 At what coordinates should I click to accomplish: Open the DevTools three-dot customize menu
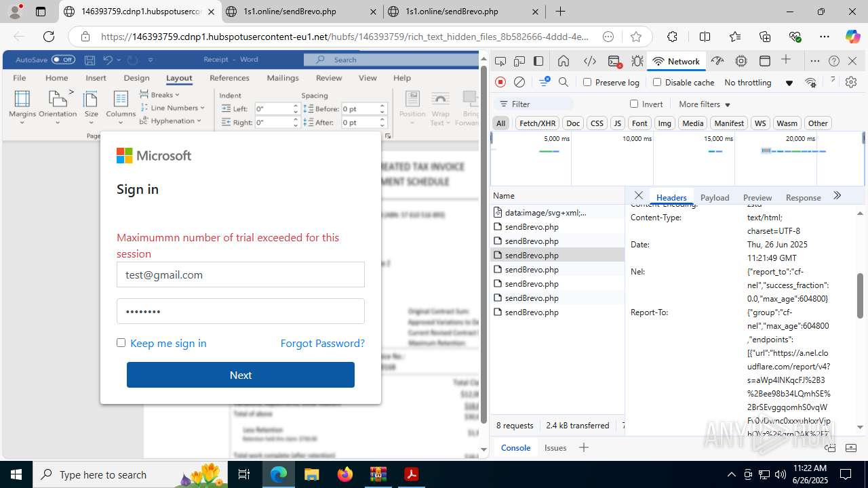click(x=815, y=61)
